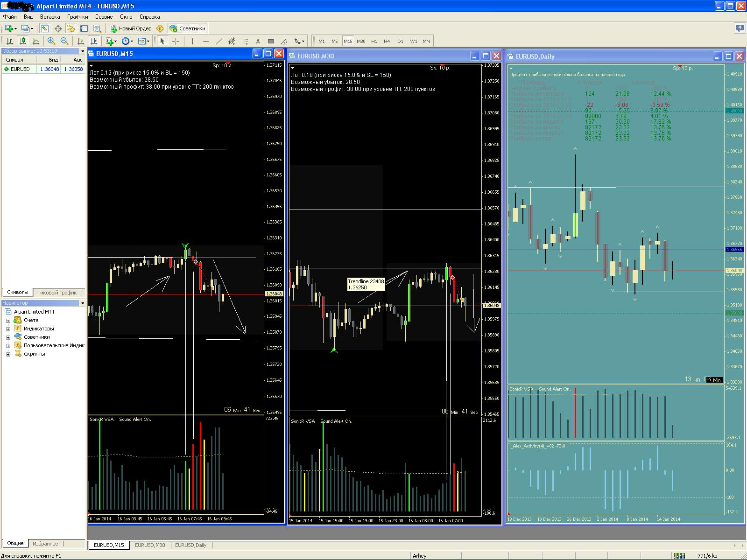Close the Навигатор panel

click(x=83, y=303)
